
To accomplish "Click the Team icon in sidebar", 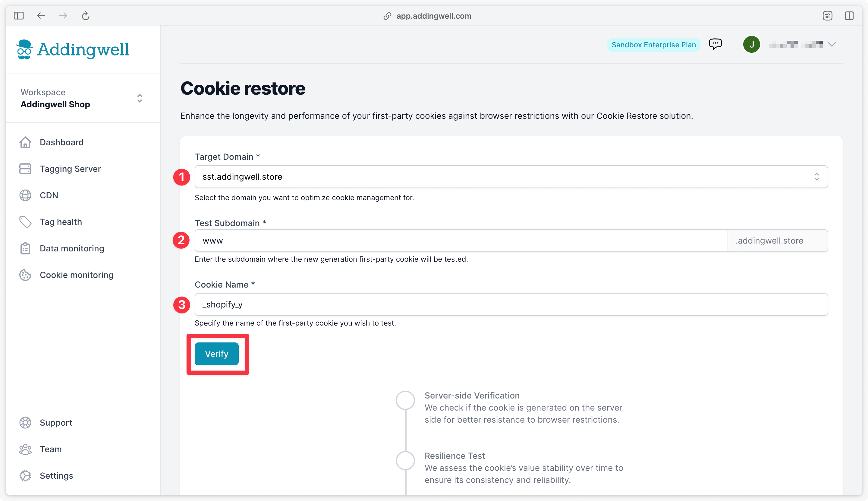I will pos(25,449).
